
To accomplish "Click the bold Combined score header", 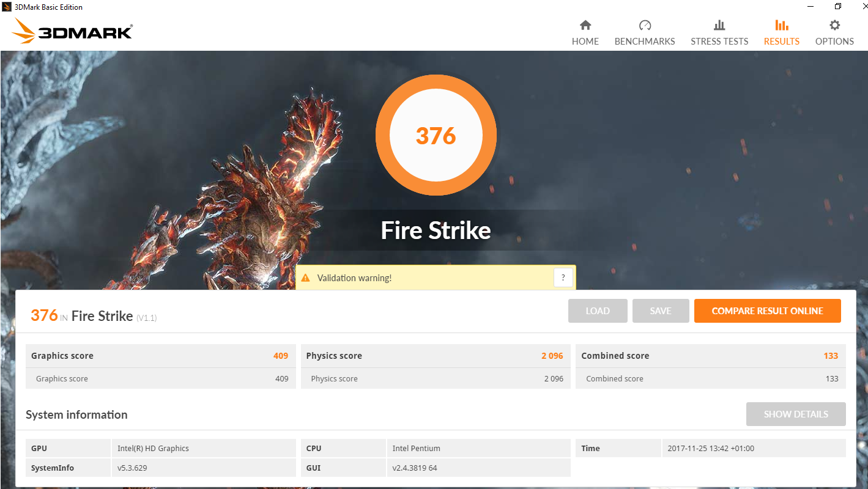I will click(615, 356).
